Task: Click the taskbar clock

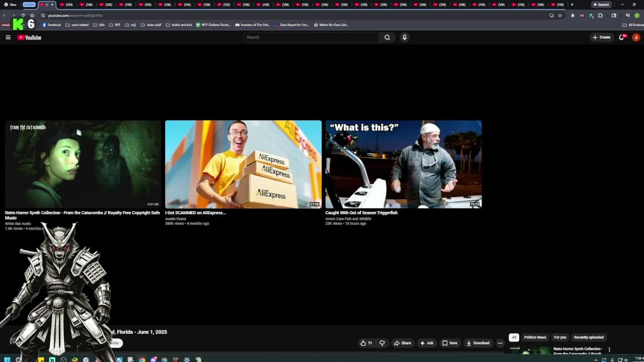Action: click(638, 359)
